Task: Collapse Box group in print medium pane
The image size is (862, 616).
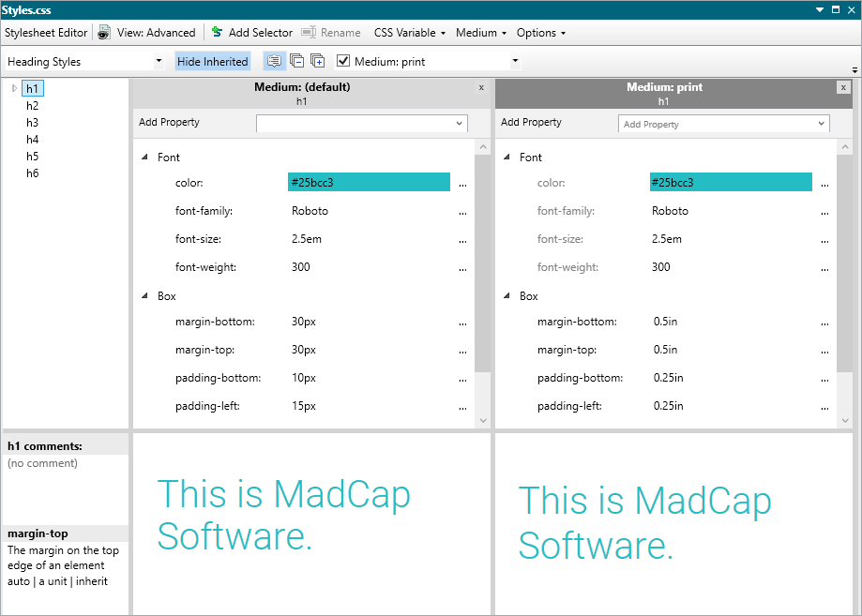Action: point(507,295)
